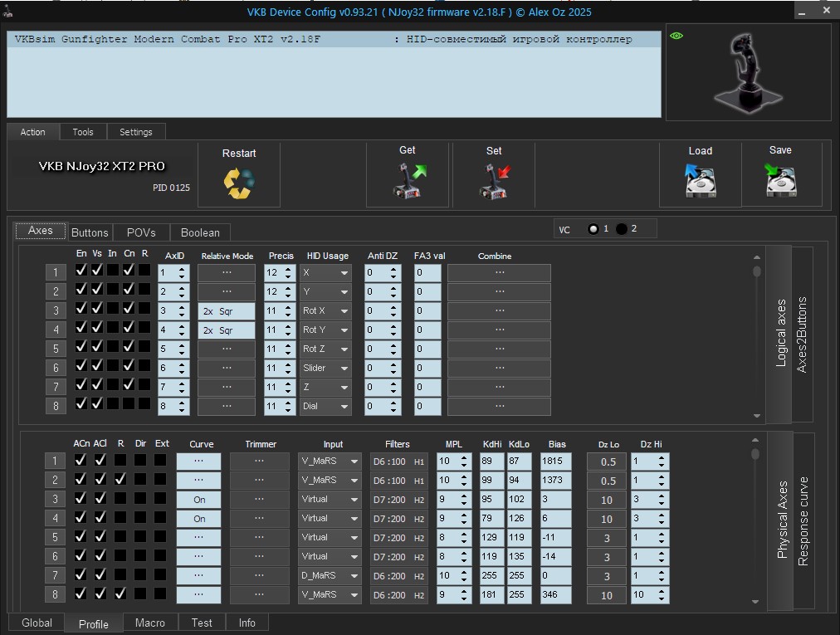Open HID Usage dropdown showing X
This screenshot has height=635, width=840.
click(325, 273)
